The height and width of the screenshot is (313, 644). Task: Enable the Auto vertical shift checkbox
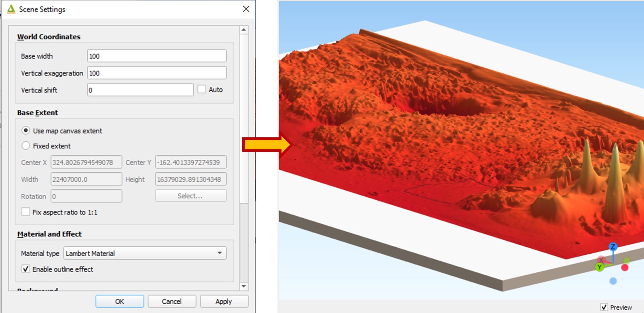(x=202, y=89)
